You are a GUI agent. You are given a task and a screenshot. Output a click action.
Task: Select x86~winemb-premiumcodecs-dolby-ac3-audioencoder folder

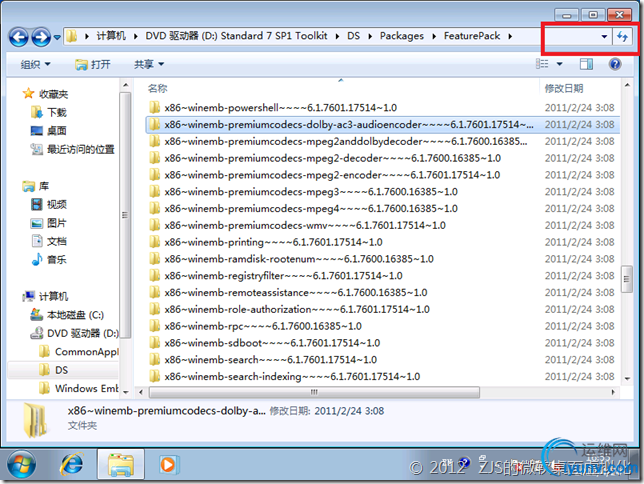coord(382,124)
